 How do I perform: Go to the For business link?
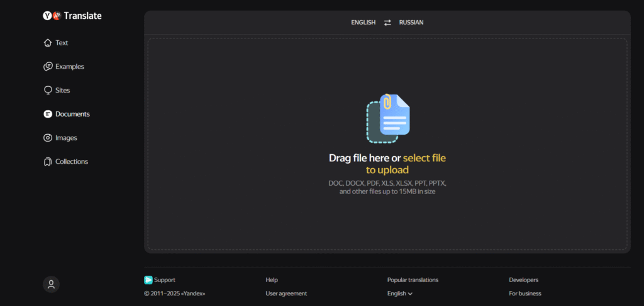tap(525, 293)
